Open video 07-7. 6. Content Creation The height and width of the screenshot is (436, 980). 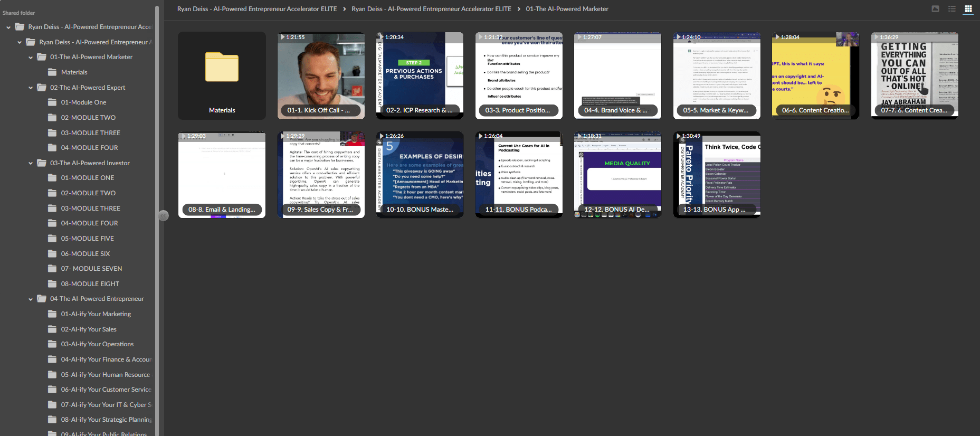coord(915,75)
